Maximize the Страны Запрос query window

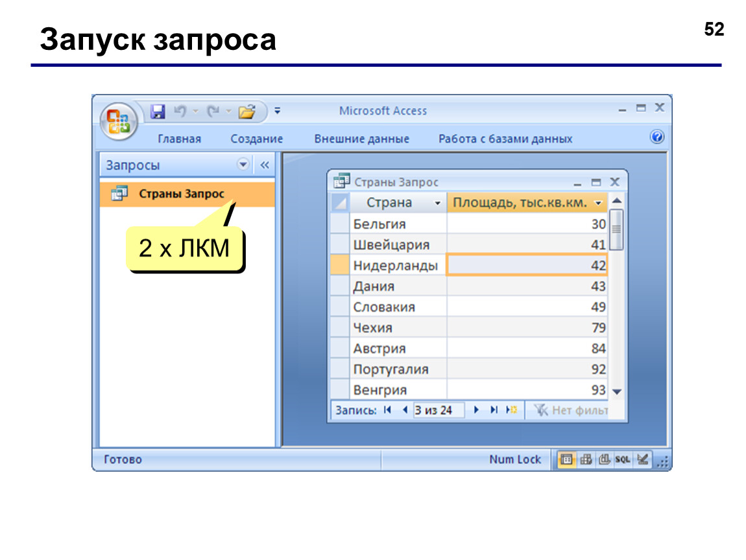click(x=596, y=182)
